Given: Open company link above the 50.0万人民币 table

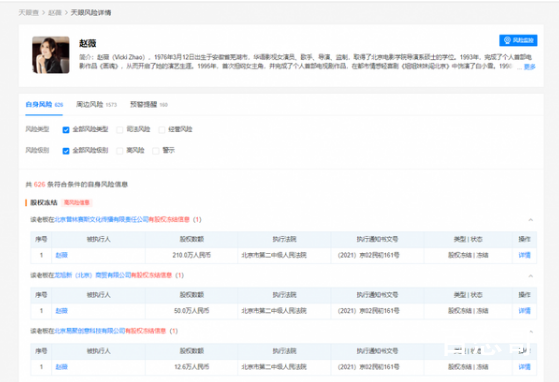Looking at the screenshot, I should [92, 275].
